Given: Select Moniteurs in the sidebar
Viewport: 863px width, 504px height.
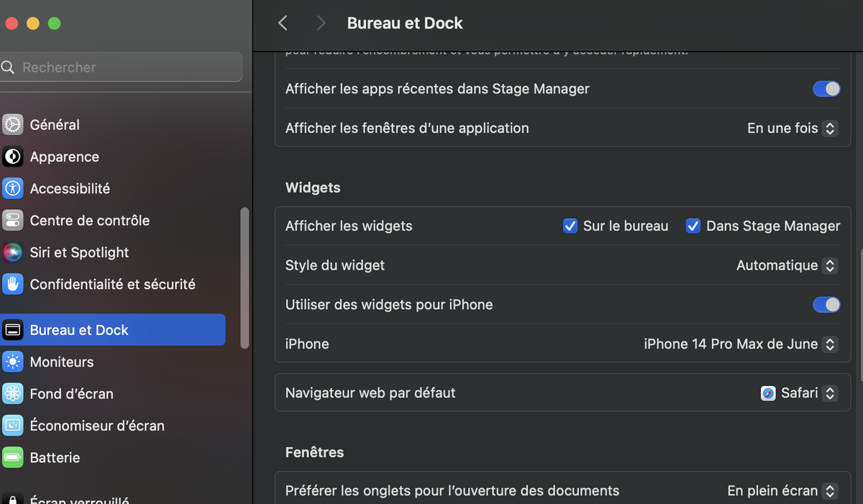Looking at the screenshot, I should (x=113, y=362).
